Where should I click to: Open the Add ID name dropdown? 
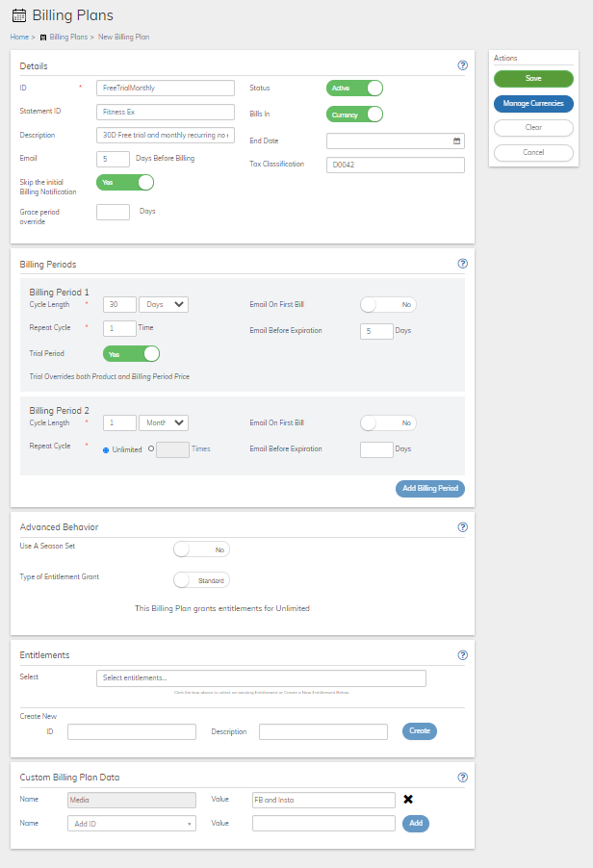(x=132, y=824)
